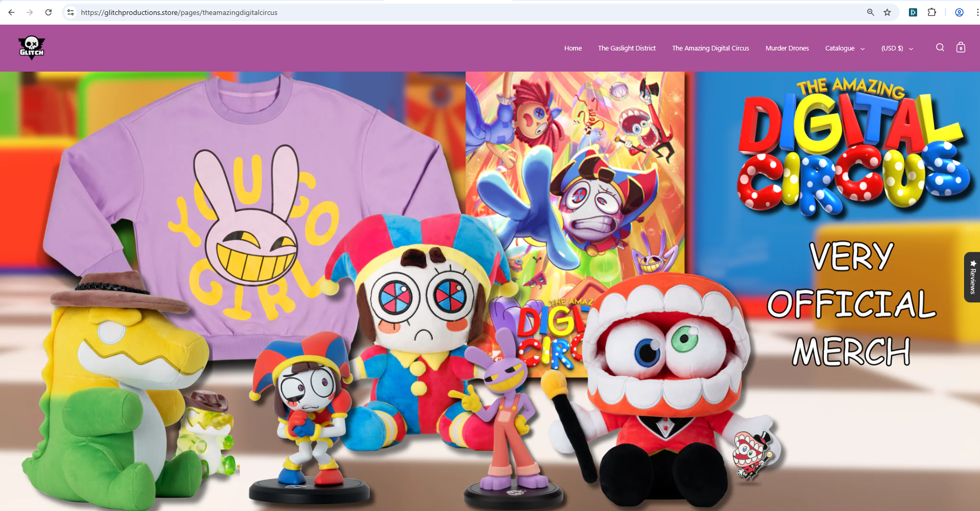This screenshot has width=980, height=511.
Task: Bookmark this page with star icon
Action: (x=887, y=12)
